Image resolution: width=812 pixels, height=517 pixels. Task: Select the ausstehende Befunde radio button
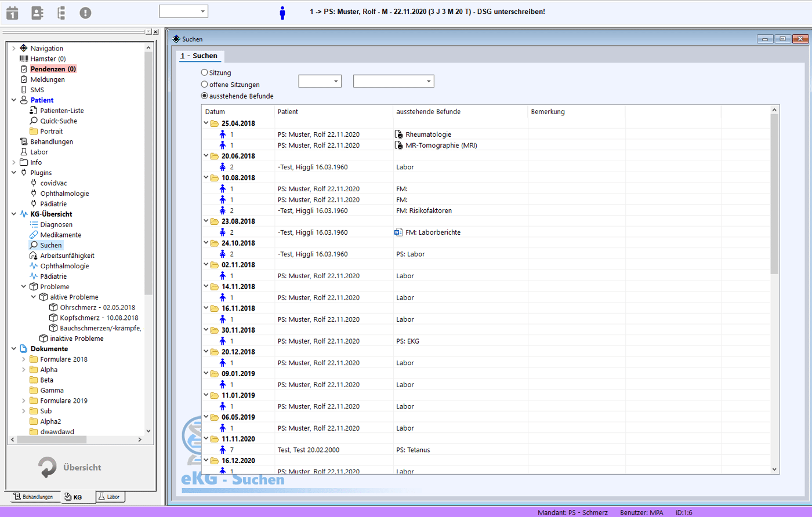tap(204, 96)
